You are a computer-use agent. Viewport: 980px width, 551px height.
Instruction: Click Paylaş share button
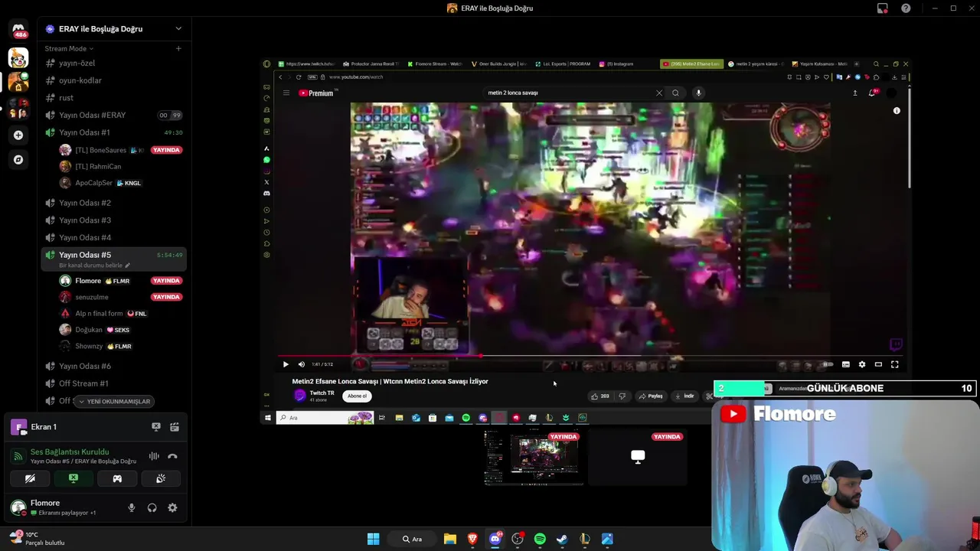[x=651, y=396]
